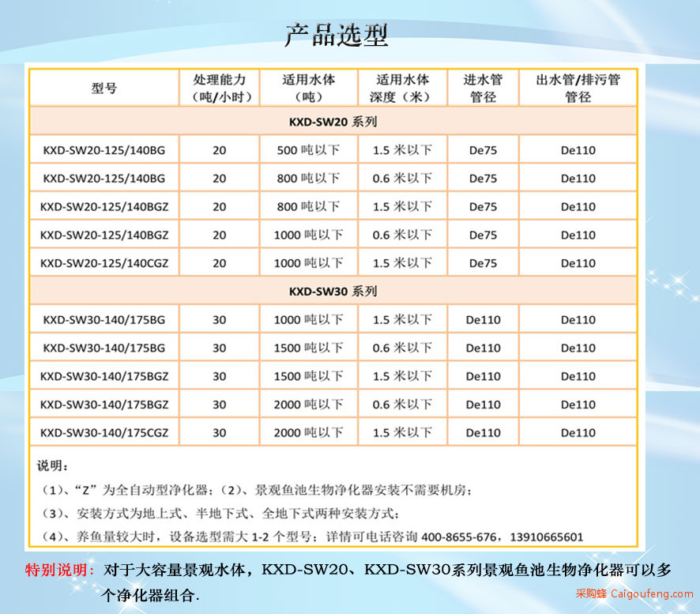Viewport: 700px width, 614px height.
Task: Click De75 in the KXD-SW20-125/140CGZ row
Action: coord(483,263)
